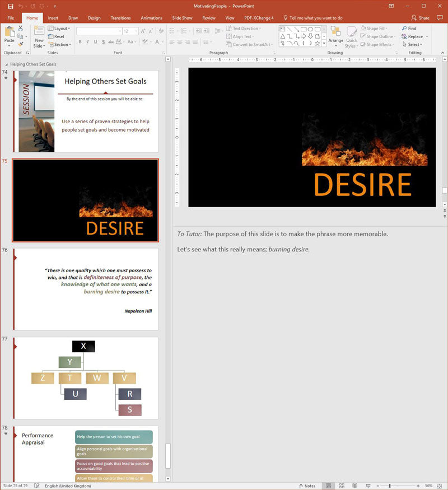The height and width of the screenshot is (490, 448).
Task: Open the Slide Show tab
Action: click(182, 18)
